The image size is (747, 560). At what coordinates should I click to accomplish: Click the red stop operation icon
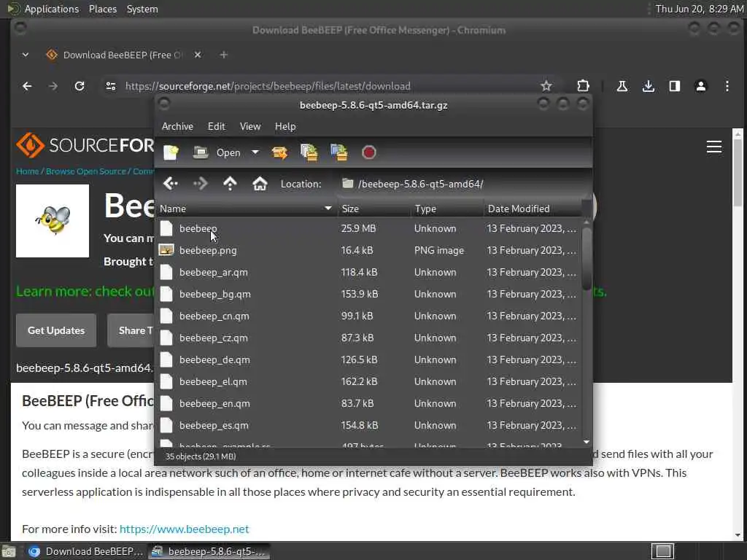pyautogui.click(x=368, y=152)
